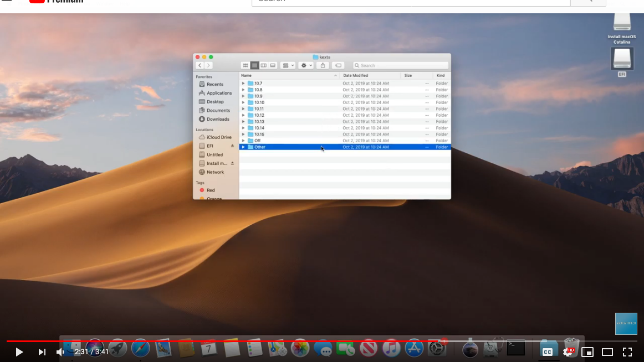Play the YouTube video

(x=19, y=351)
